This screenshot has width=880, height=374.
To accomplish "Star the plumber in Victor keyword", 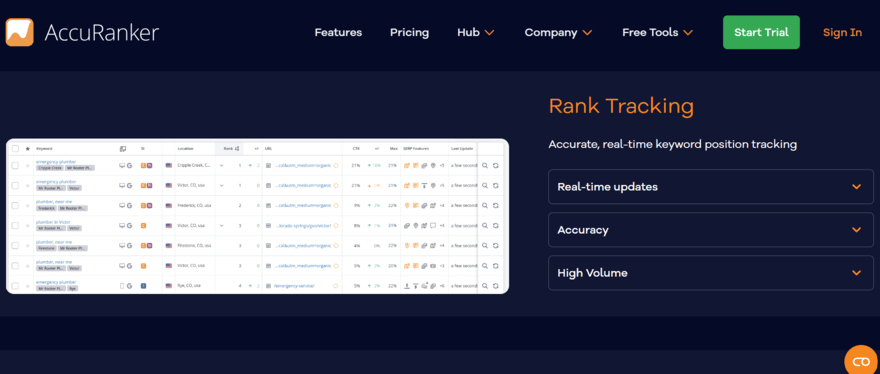I will 28,226.
